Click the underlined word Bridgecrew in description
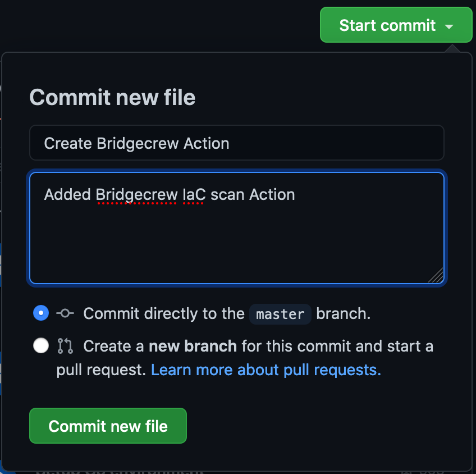 click(136, 195)
